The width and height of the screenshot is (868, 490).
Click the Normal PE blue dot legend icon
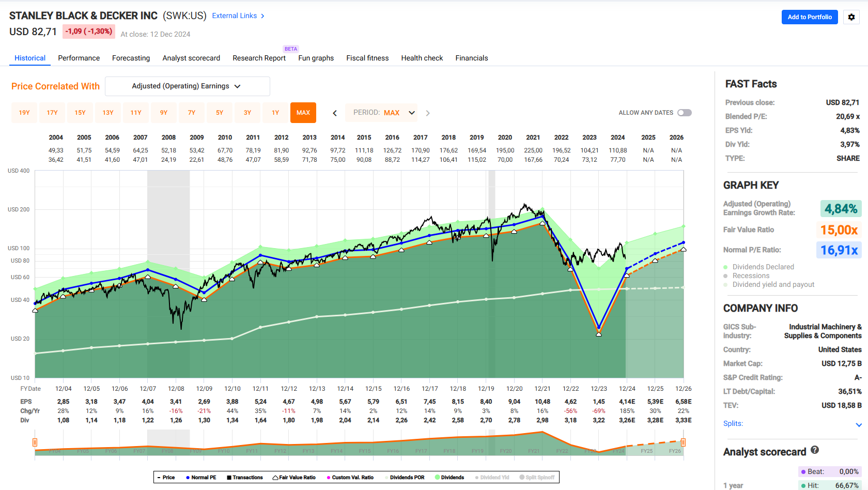pyautogui.click(x=188, y=478)
